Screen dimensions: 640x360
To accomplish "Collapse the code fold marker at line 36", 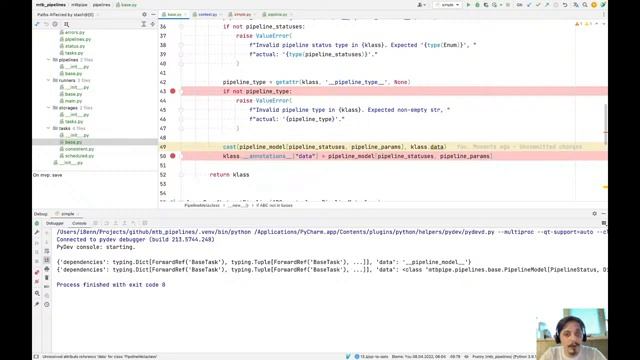I will click(181, 27).
